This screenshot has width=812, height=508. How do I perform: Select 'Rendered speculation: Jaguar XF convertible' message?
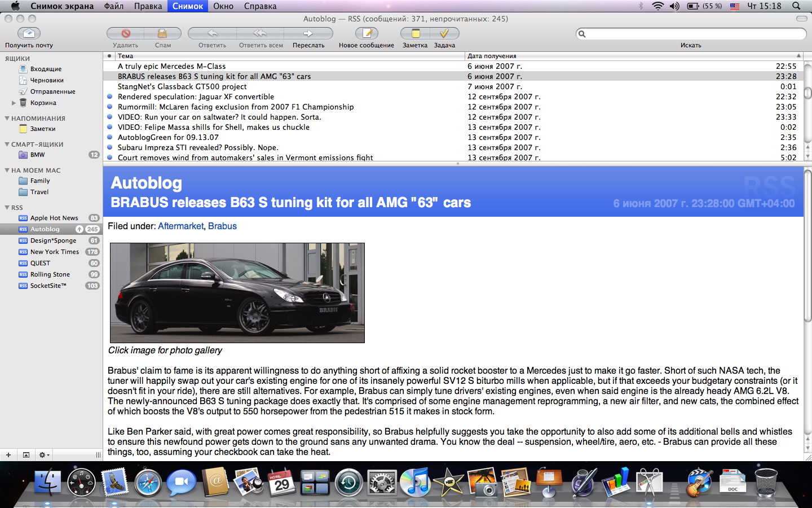click(453, 97)
